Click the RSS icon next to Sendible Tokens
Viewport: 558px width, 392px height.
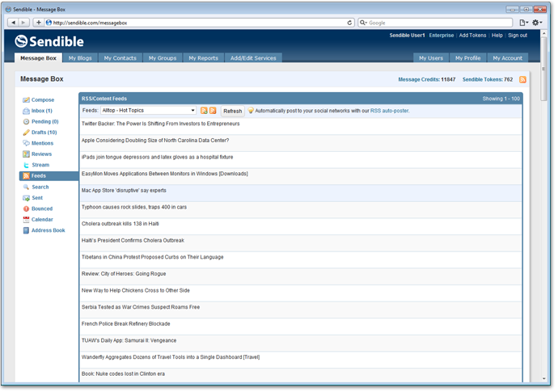(522, 80)
